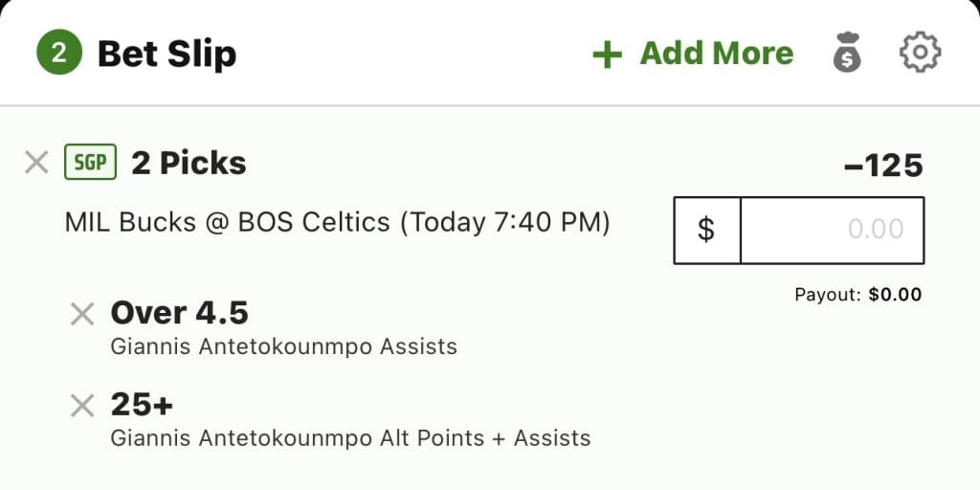Remove the Over 4.5 assists pick
The width and height of the screenshot is (980, 490).
point(82,314)
